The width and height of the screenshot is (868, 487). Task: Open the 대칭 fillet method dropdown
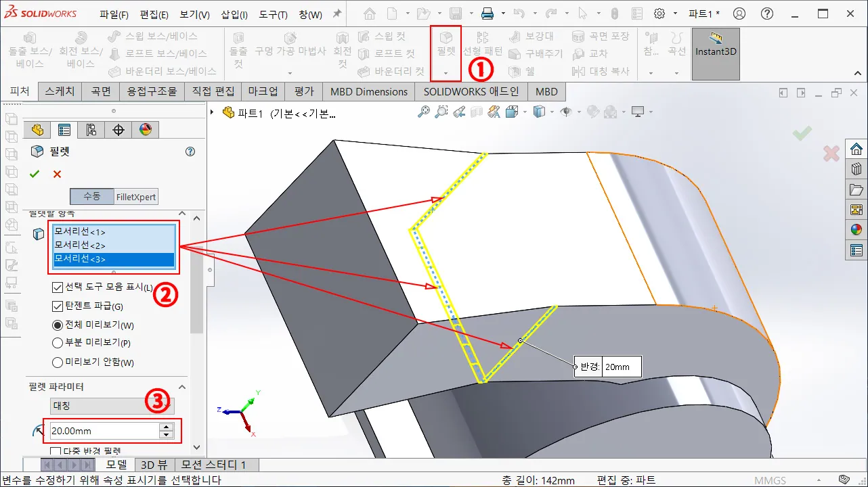coord(112,406)
